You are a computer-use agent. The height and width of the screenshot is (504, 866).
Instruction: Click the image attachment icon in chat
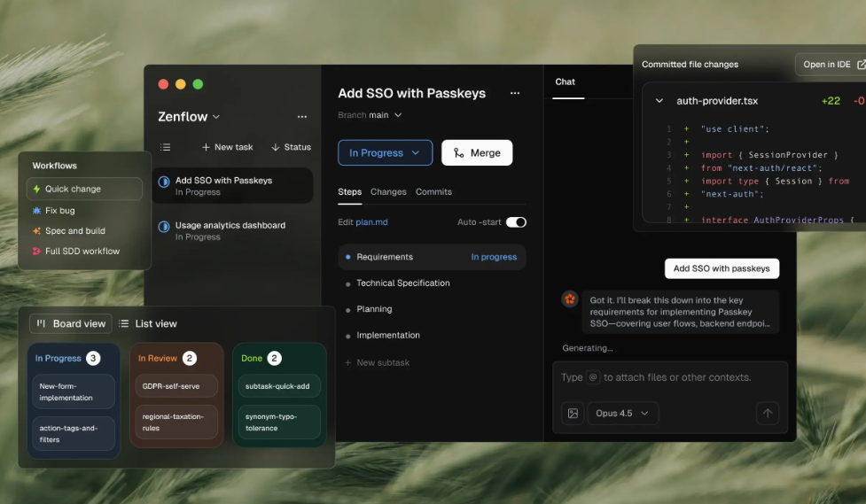pyautogui.click(x=573, y=413)
